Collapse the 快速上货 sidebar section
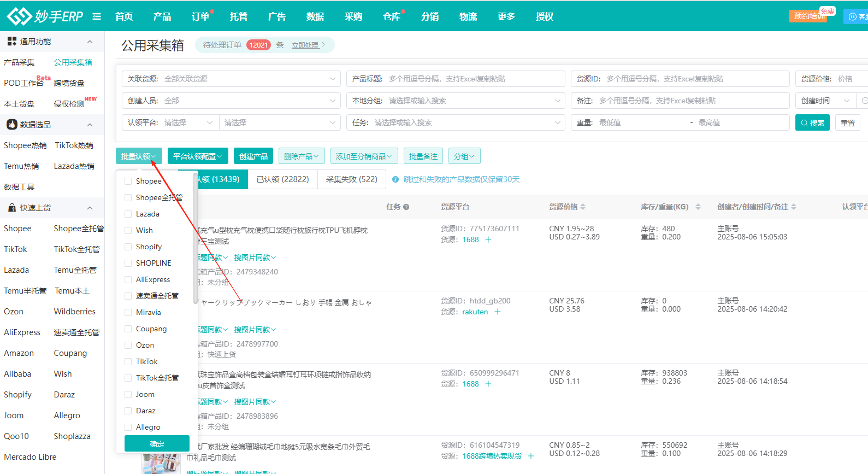This screenshot has height=474, width=868. [x=90, y=208]
